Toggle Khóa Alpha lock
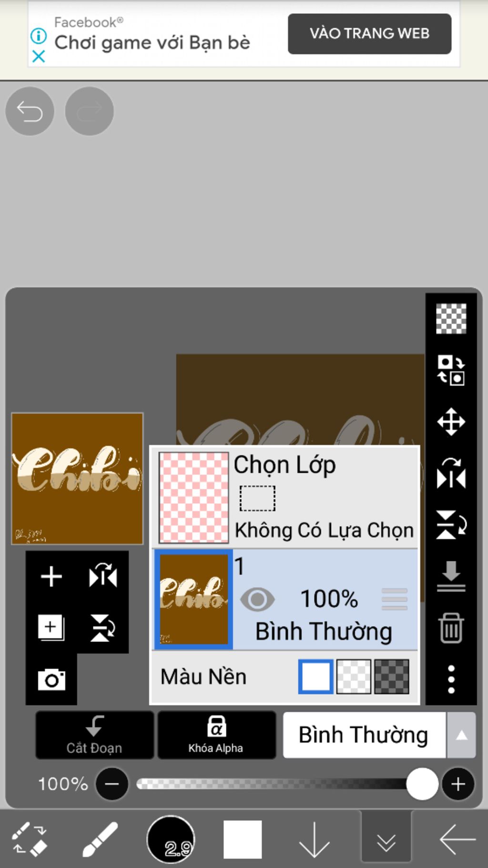The image size is (488, 868). click(216, 734)
